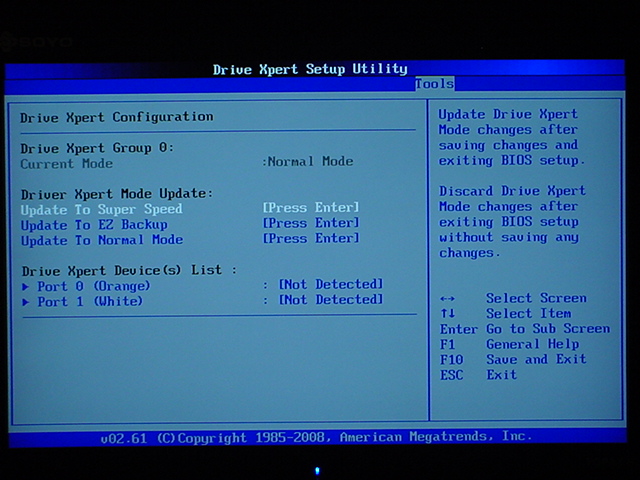Click up-down arrows Select Item hint

click(505, 313)
